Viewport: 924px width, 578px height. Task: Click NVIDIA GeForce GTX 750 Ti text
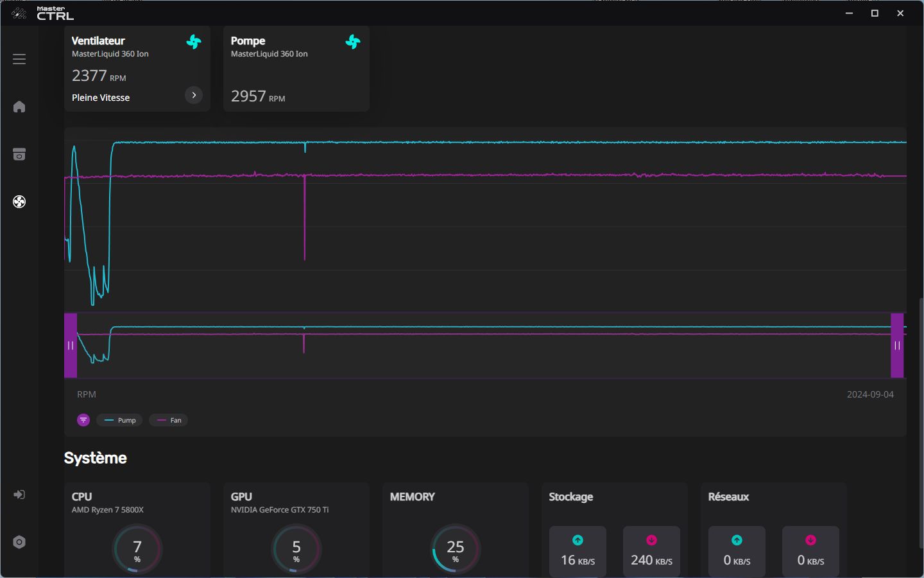[x=280, y=510]
